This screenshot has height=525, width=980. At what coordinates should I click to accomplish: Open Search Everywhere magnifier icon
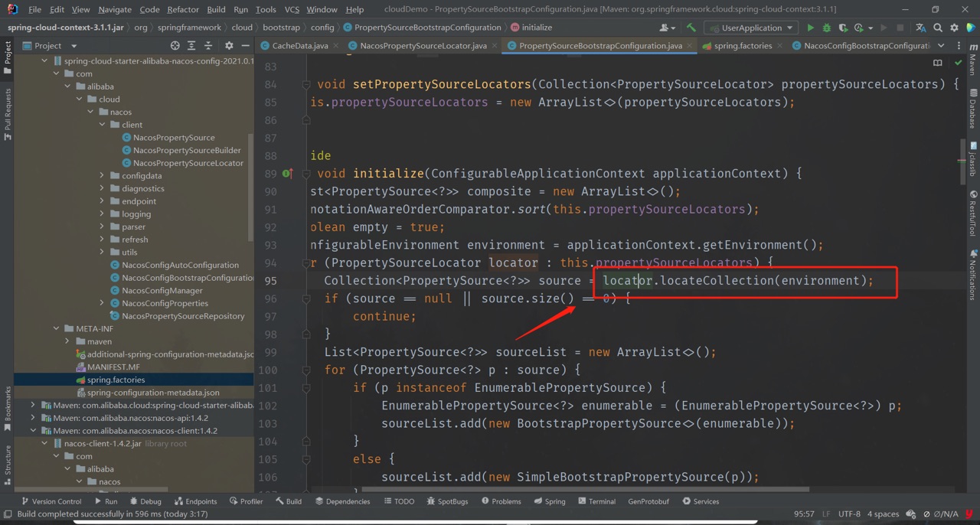click(x=937, y=28)
